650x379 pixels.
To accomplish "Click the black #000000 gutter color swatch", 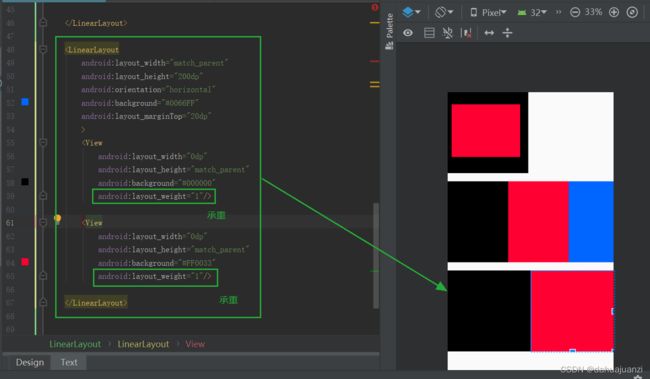I will (x=25, y=182).
